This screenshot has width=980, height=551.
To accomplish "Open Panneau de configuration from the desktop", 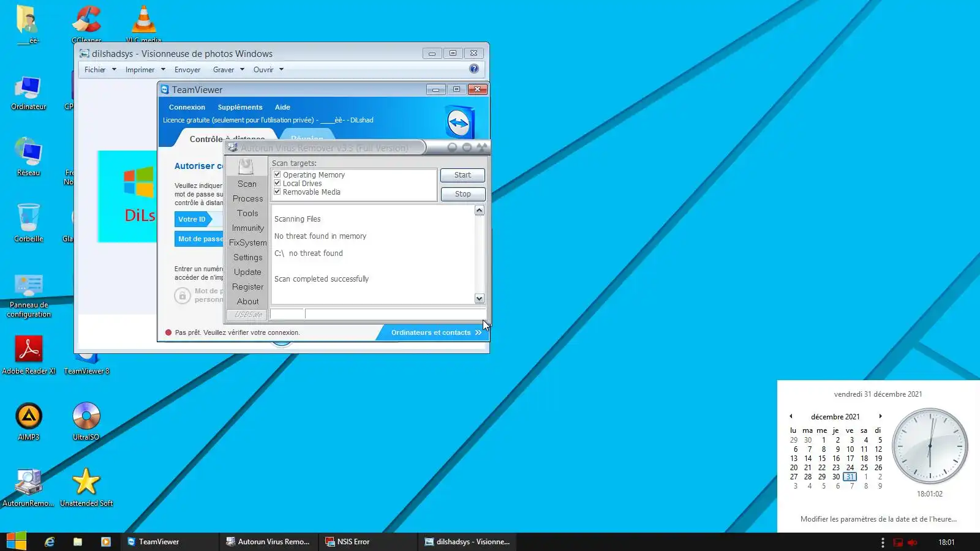I will point(29,296).
